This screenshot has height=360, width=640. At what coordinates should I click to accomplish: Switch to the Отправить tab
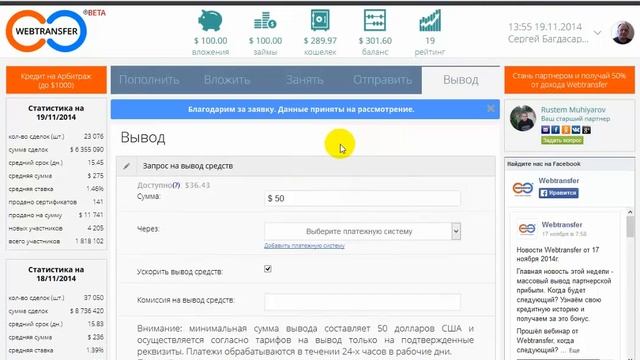tap(382, 80)
